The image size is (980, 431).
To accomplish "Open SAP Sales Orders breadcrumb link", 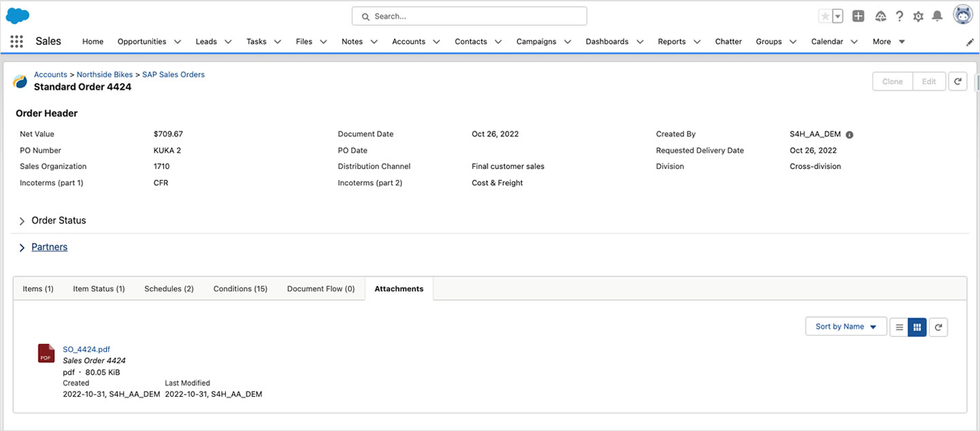I will (x=174, y=74).
